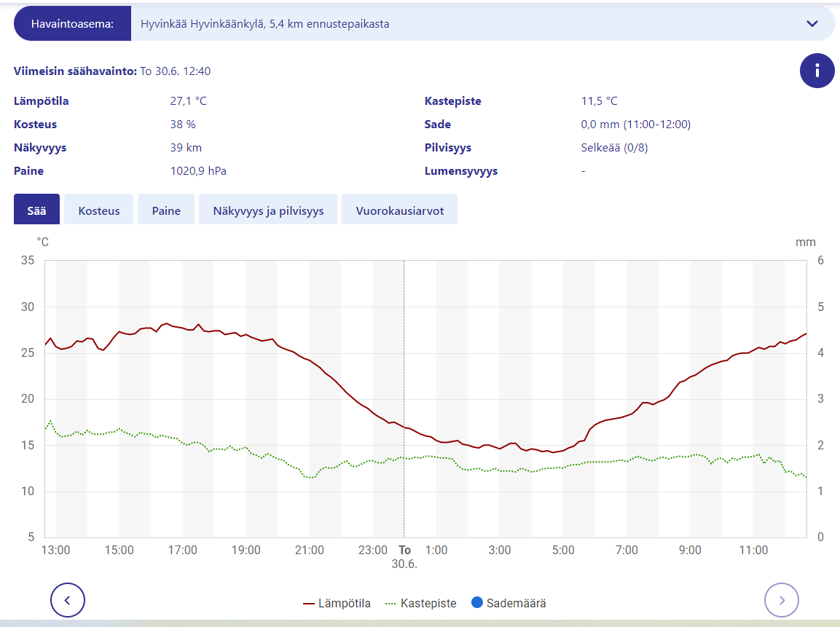Click the red Lämpötila legend line marker

pos(309,603)
